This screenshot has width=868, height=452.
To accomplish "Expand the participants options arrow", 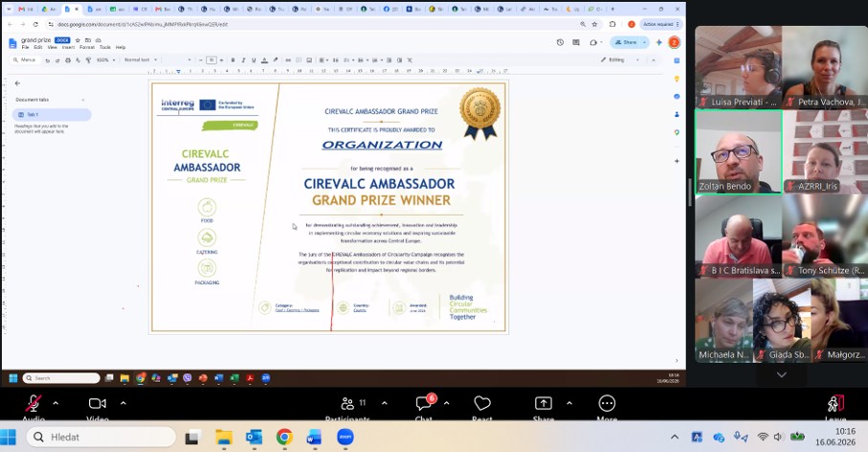I will (385, 403).
